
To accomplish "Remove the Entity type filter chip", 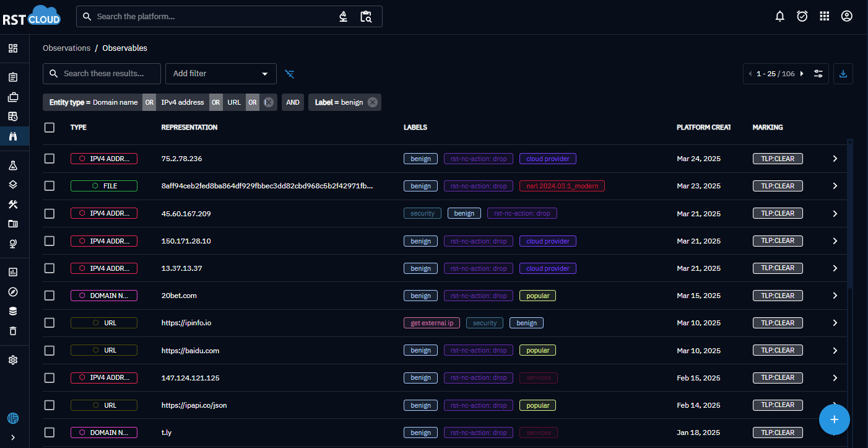I will [268, 102].
